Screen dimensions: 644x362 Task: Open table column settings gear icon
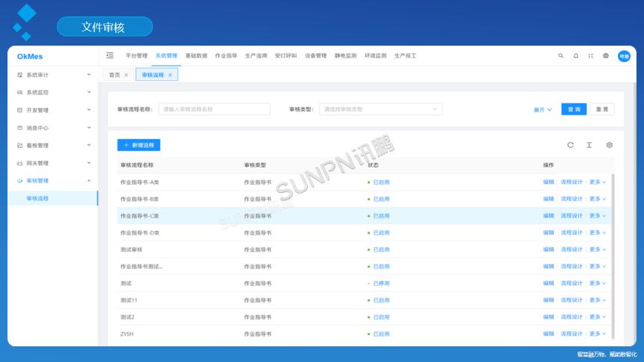point(609,145)
